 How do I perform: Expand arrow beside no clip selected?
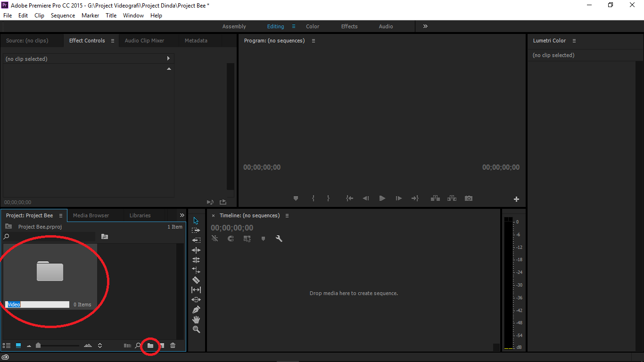coord(168,58)
